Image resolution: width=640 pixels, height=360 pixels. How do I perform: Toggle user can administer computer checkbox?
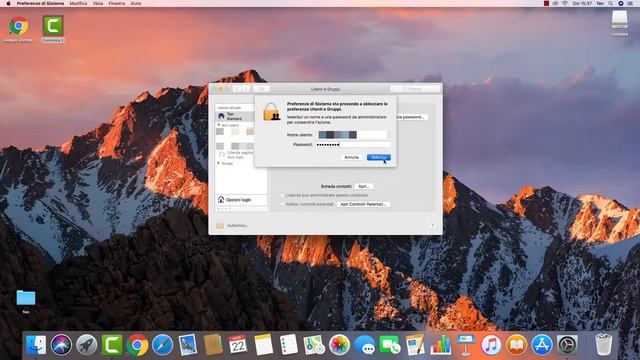tap(282, 196)
